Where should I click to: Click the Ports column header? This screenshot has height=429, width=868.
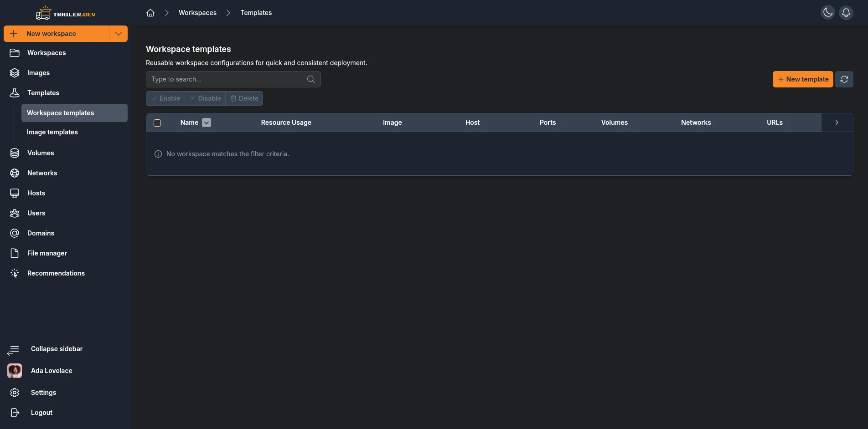(x=548, y=123)
